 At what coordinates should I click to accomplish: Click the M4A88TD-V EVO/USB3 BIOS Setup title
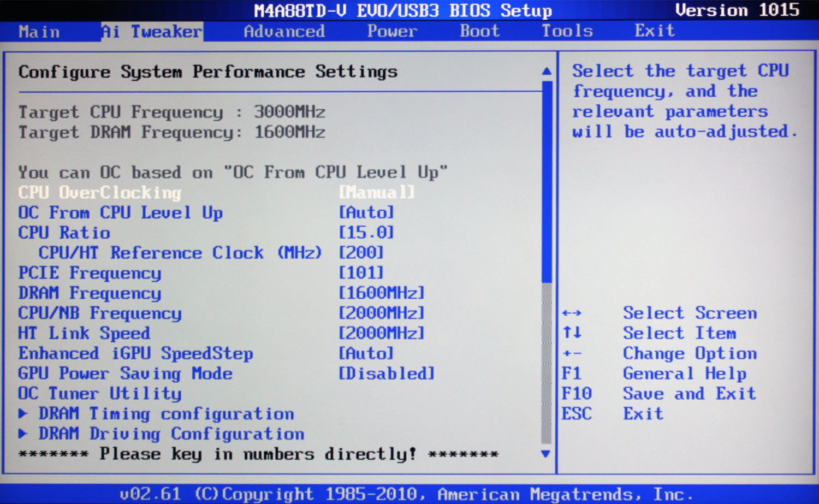pyautogui.click(x=403, y=10)
